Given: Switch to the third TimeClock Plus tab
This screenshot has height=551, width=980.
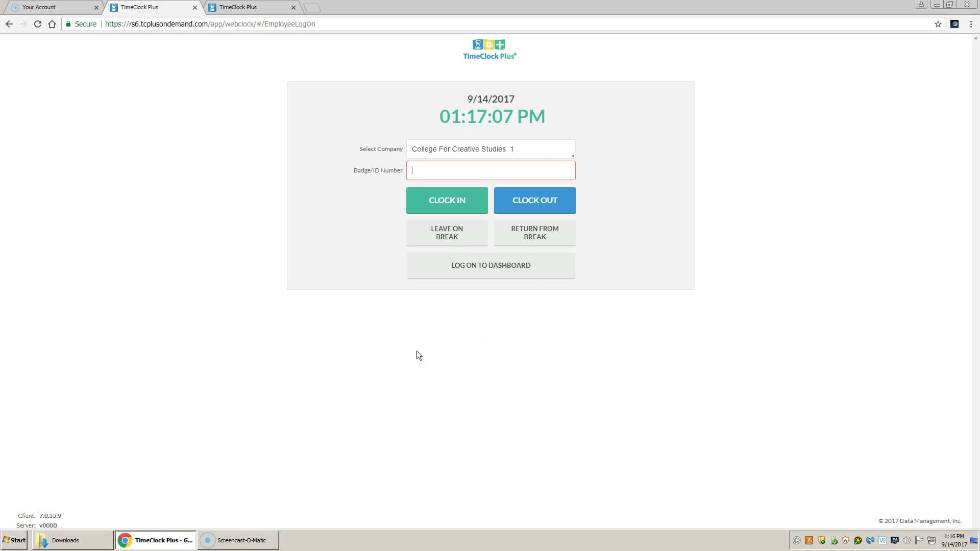Looking at the screenshot, I should [x=252, y=7].
